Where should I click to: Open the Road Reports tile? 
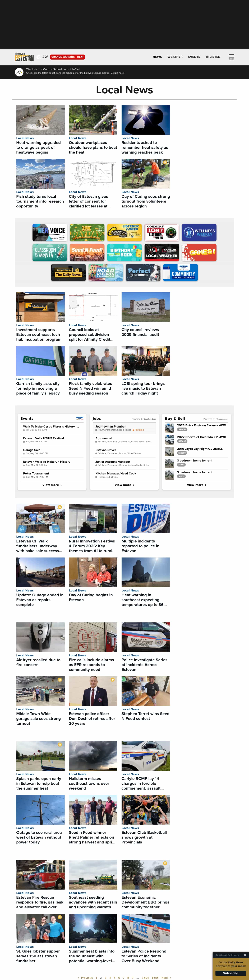(106, 272)
